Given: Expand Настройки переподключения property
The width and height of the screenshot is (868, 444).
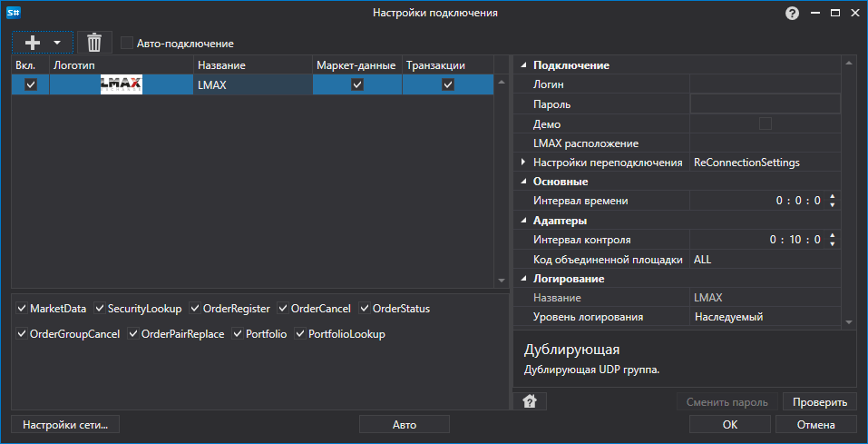Looking at the screenshot, I should 523,163.
